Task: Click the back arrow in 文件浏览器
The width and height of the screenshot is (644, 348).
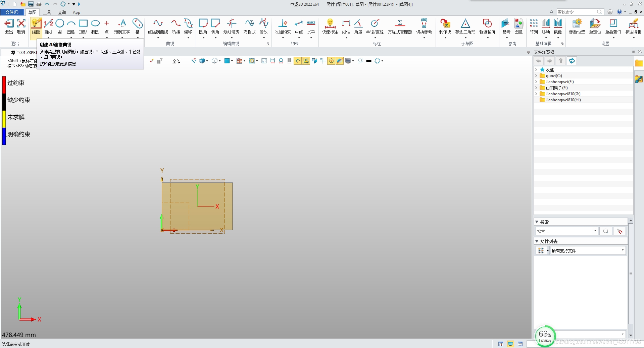Action: [539, 61]
